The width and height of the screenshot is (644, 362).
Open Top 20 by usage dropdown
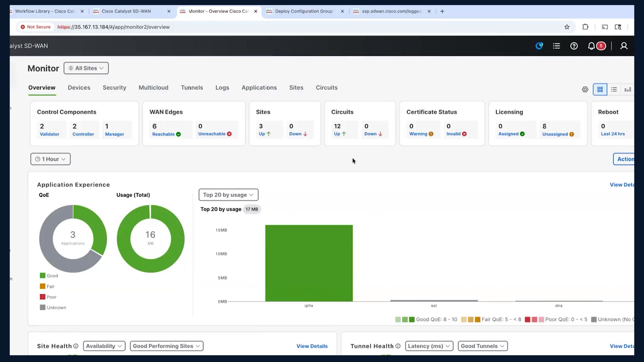click(228, 195)
